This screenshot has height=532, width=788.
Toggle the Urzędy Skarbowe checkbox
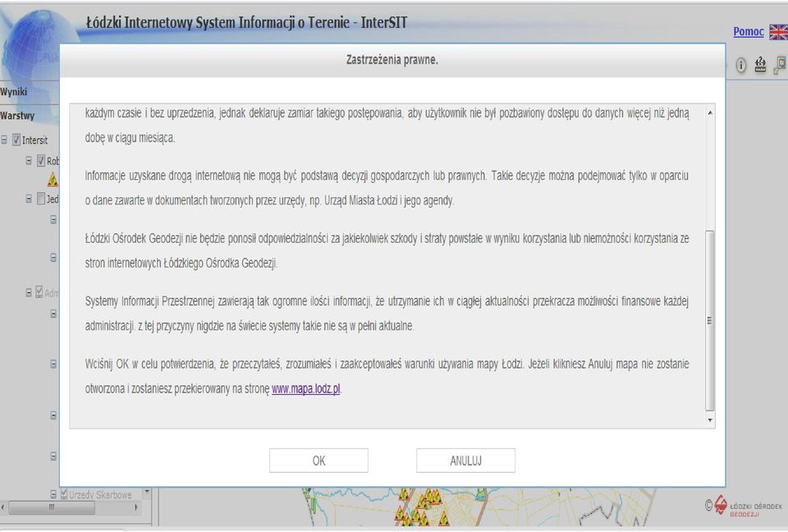pos(64,494)
